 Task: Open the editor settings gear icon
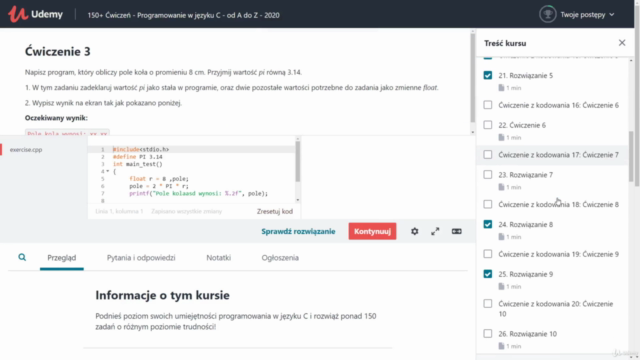414,231
